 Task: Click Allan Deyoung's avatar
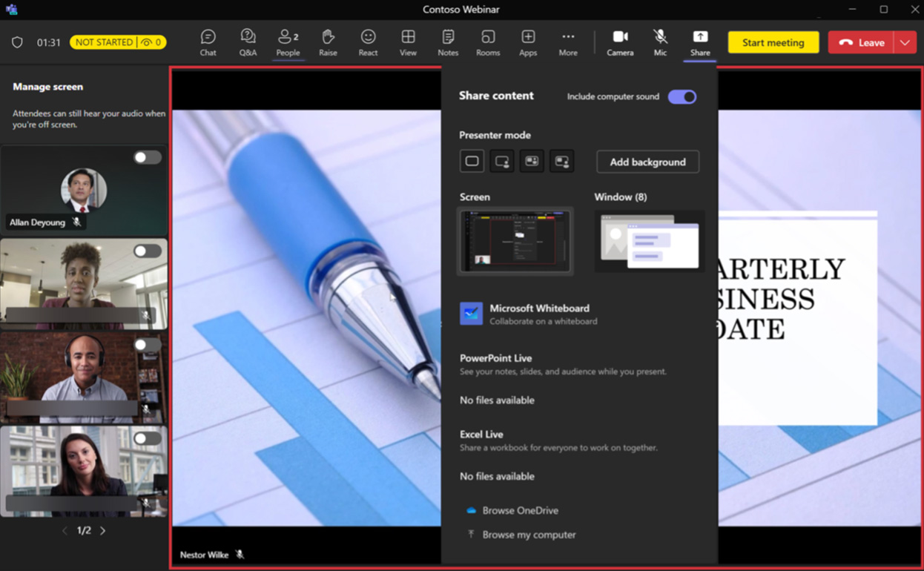[x=84, y=191]
